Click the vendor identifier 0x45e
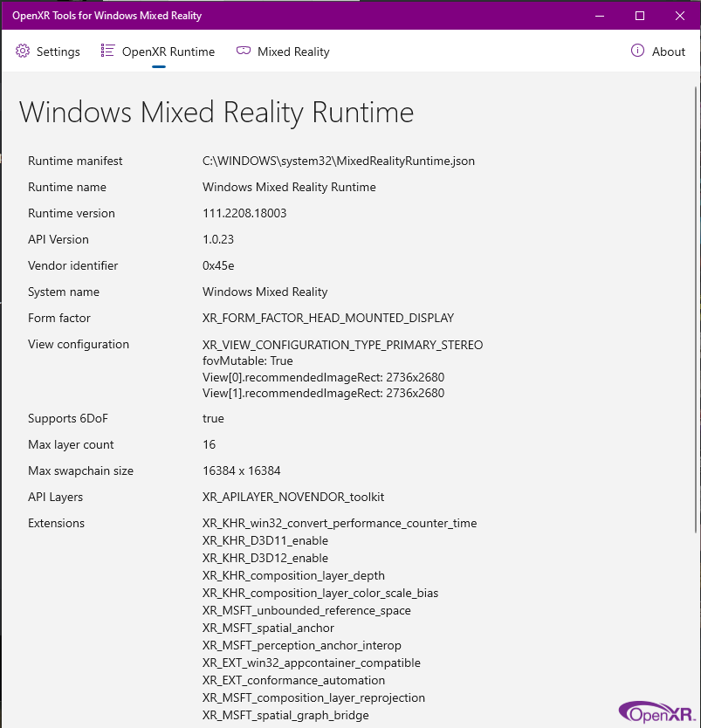The height and width of the screenshot is (728, 701). click(218, 265)
